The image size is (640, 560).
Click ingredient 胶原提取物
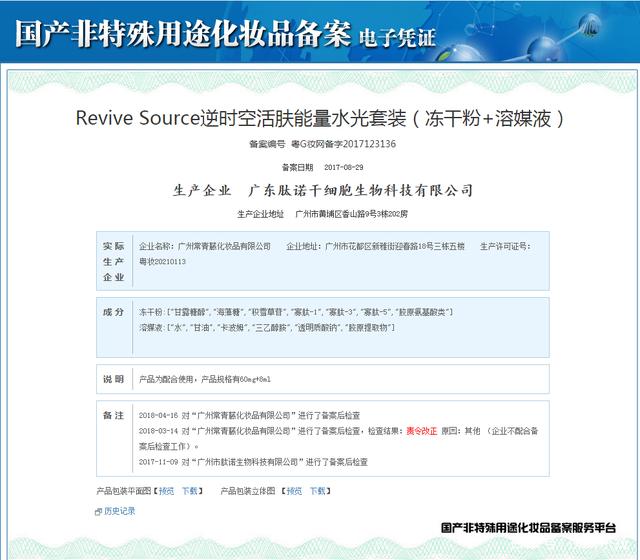tap(367, 328)
